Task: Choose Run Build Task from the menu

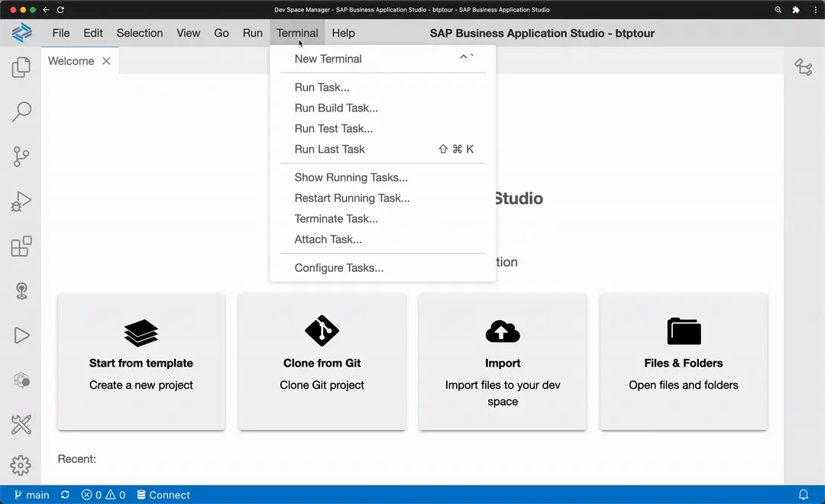Action: tap(336, 108)
